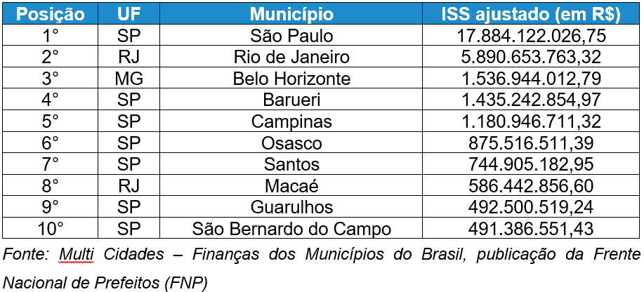Click the Guarulhos cell

click(x=291, y=207)
